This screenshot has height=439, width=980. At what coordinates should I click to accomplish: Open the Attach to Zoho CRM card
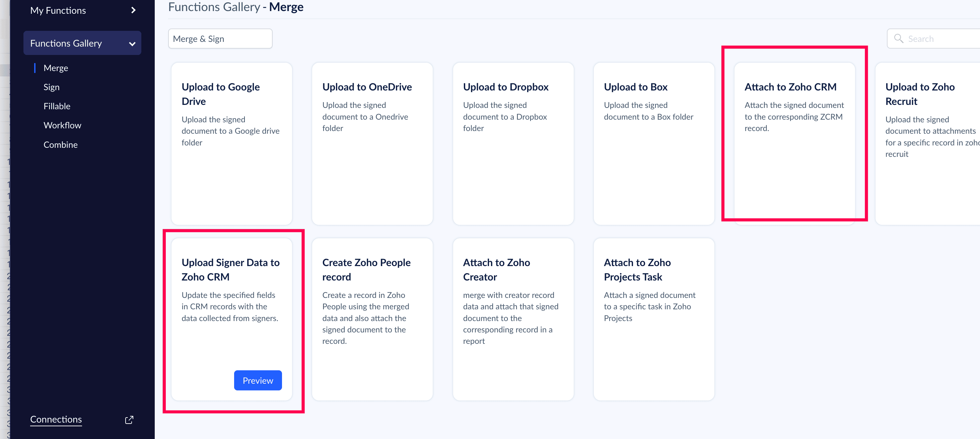pos(794,143)
